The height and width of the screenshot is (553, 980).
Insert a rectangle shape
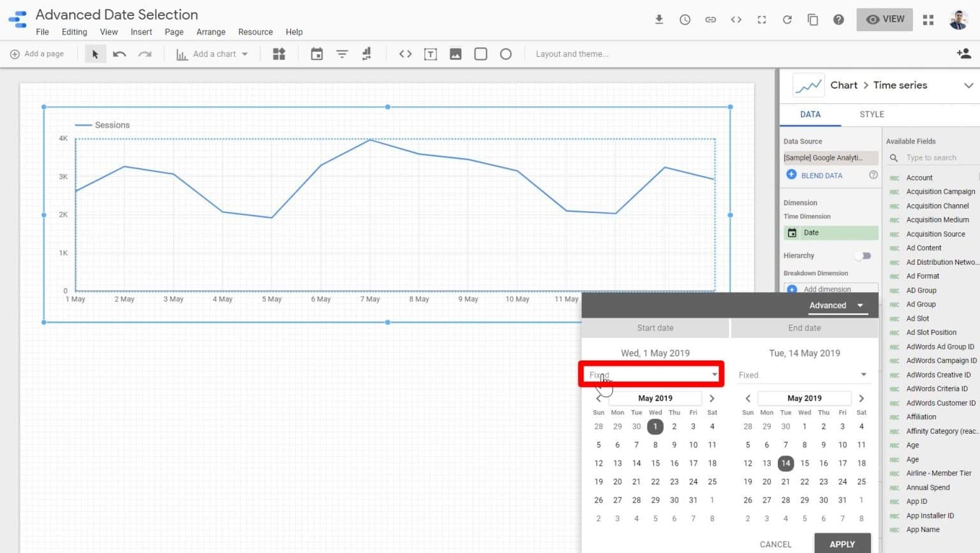click(480, 54)
